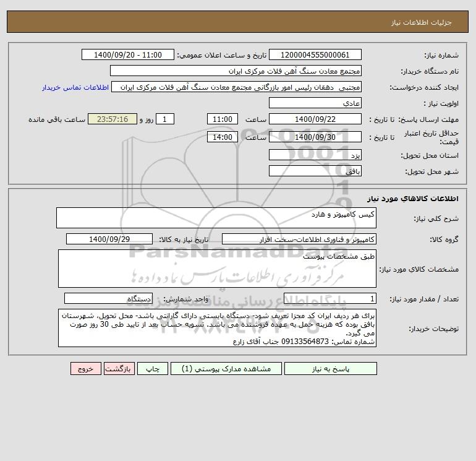
Task: Click label 'تاریخ و ساعت اعلان عمومی:'
Action: (x=222, y=55)
